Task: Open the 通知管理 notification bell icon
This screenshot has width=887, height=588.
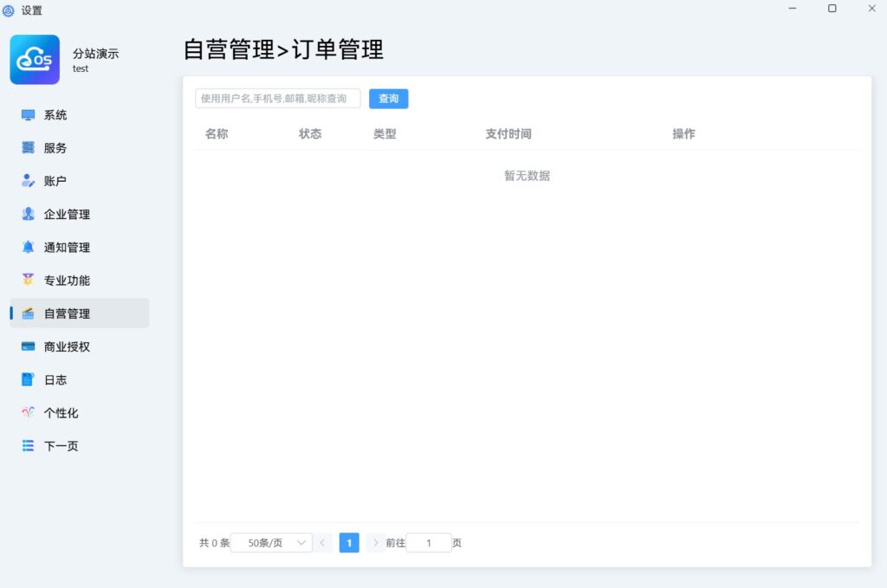Action: [x=27, y=247]
